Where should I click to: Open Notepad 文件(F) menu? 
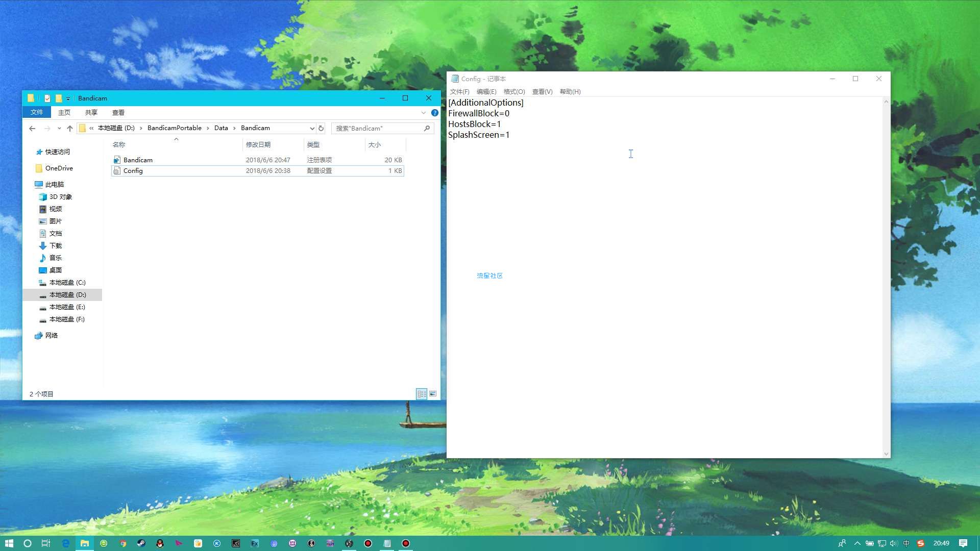pyautogui.click(x=459, y=92)
